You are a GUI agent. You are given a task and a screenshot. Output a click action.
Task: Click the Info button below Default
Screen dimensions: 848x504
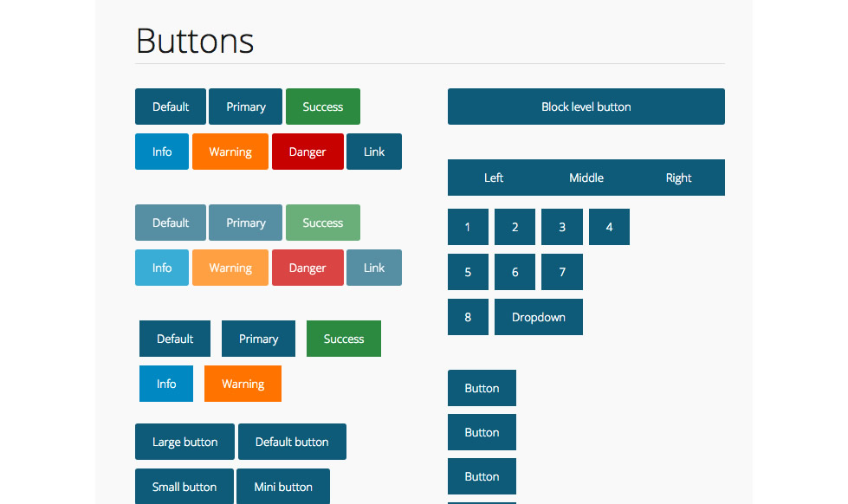click(x=161, y=151)
